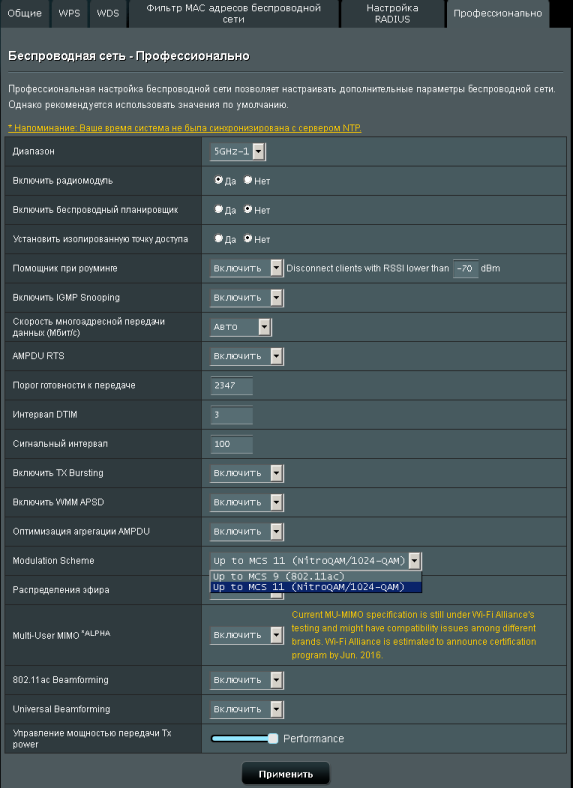This screenshot has width=573, height=788.
Task: Click the RSSI threshold -70 dBm field
Action: pyautogui.click(x=465, y=268)
